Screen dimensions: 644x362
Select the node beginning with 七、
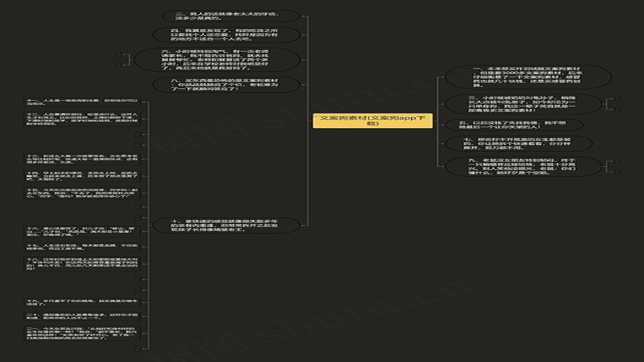[519, 143]
